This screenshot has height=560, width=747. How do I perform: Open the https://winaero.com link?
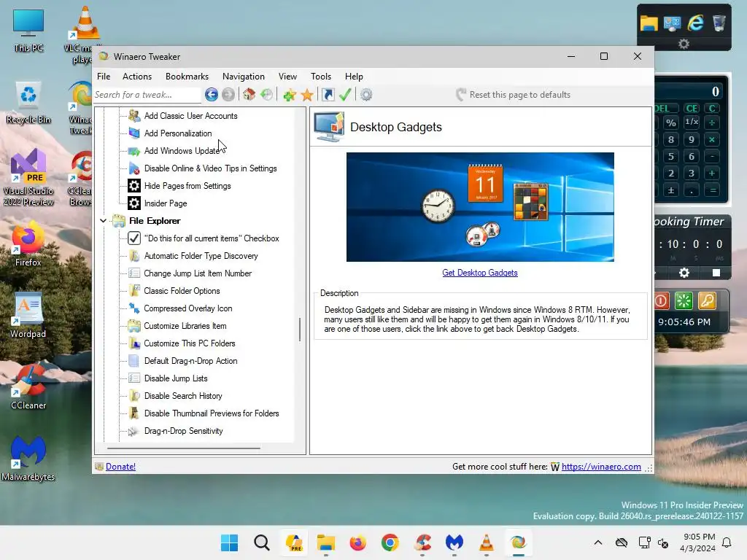601,467
